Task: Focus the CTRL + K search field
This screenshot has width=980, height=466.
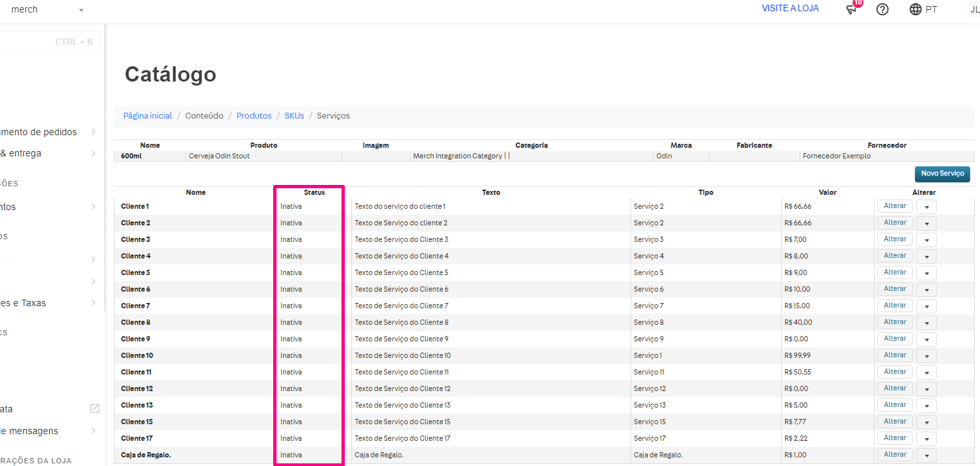Action: coord(46,42)
